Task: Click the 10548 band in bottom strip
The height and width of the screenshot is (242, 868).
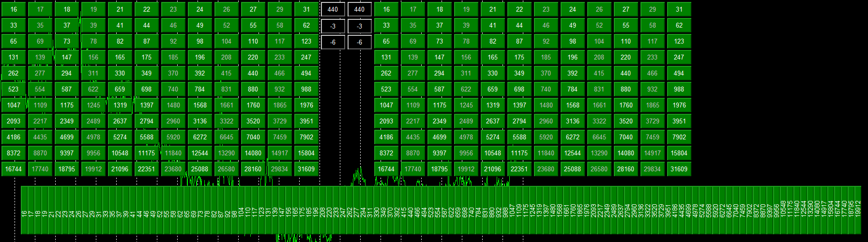Action: [784, 210]
